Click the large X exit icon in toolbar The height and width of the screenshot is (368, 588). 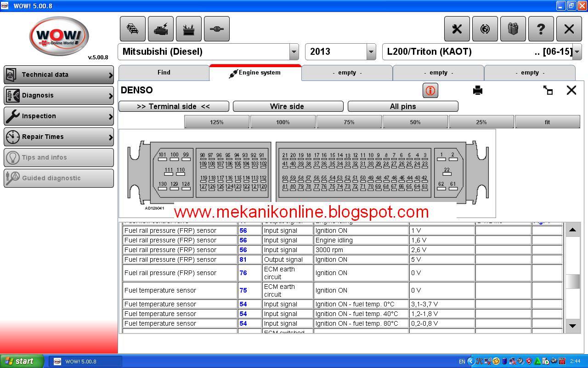[569, 29]
